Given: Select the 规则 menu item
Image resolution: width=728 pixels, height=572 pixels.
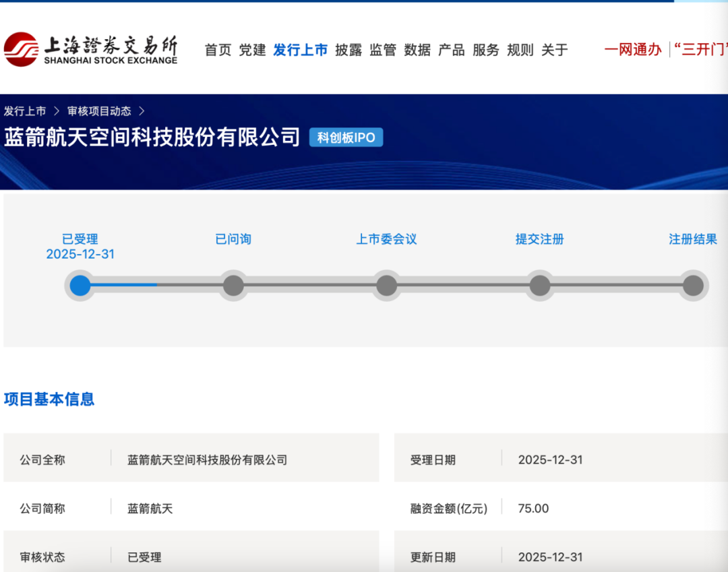Looking at the screenshot, I should (x=520, y=50).
